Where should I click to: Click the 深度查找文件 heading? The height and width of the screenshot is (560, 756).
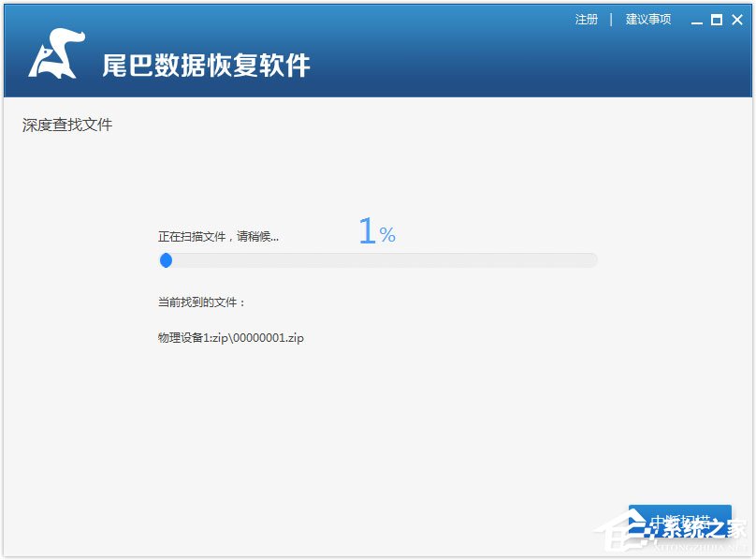(67, 125)
